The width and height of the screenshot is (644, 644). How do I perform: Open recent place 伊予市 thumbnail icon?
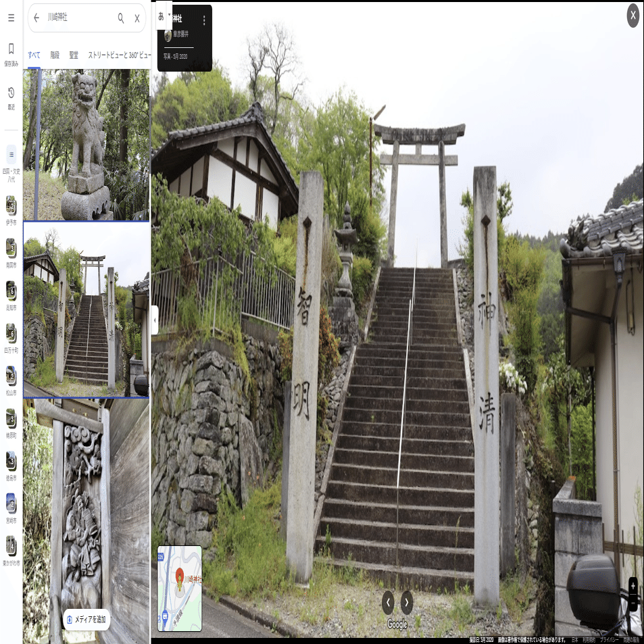(x=11, y=205)
